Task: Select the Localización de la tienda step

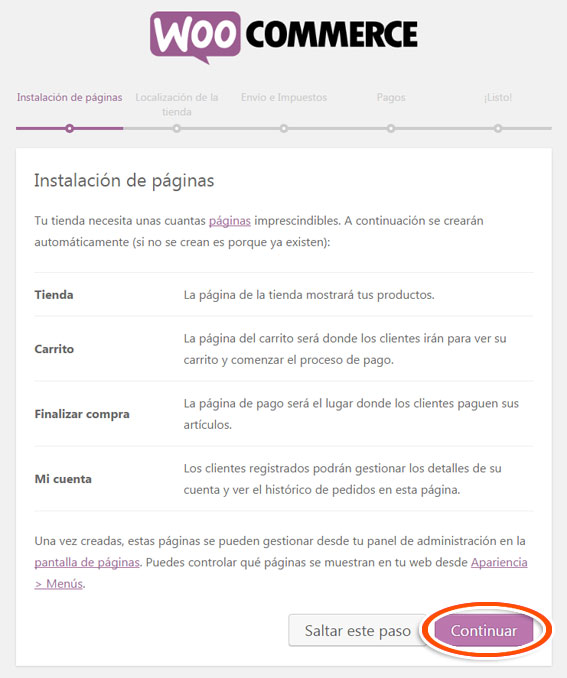Action: tap(176, 104)
